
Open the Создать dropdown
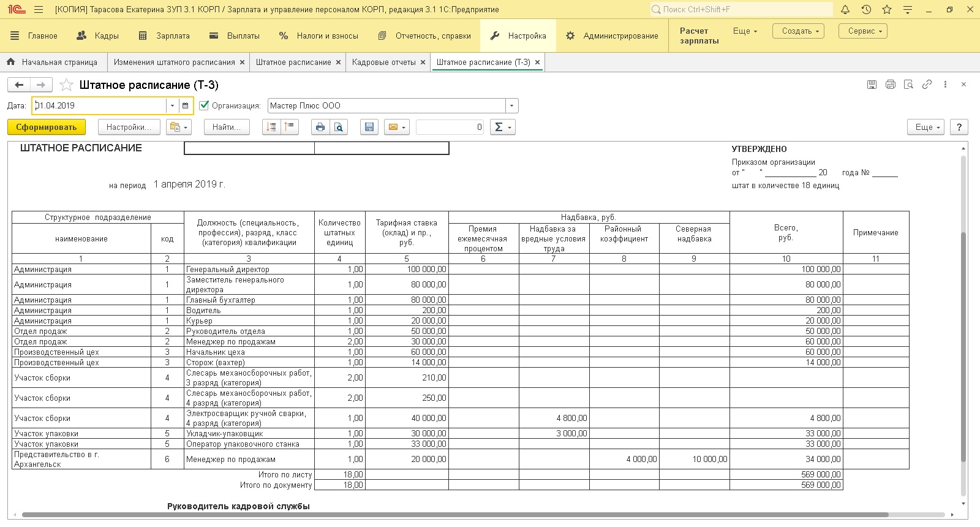799,31
